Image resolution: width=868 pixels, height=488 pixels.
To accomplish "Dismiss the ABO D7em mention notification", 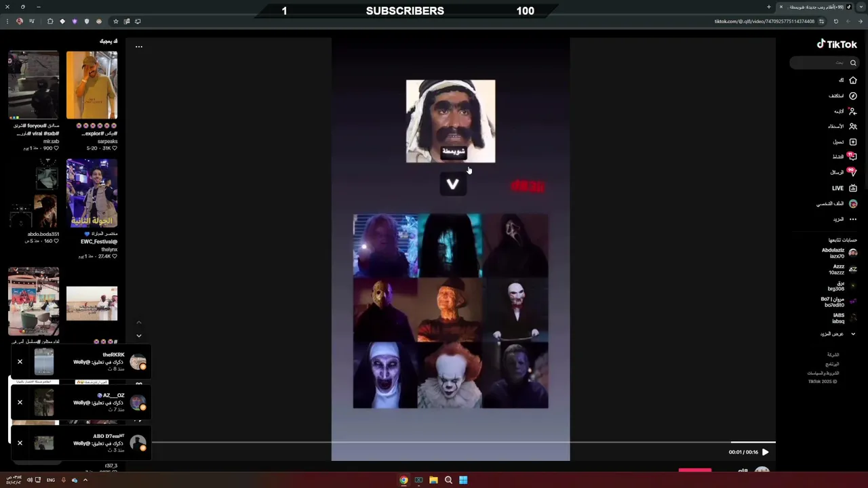I will 20,443.
